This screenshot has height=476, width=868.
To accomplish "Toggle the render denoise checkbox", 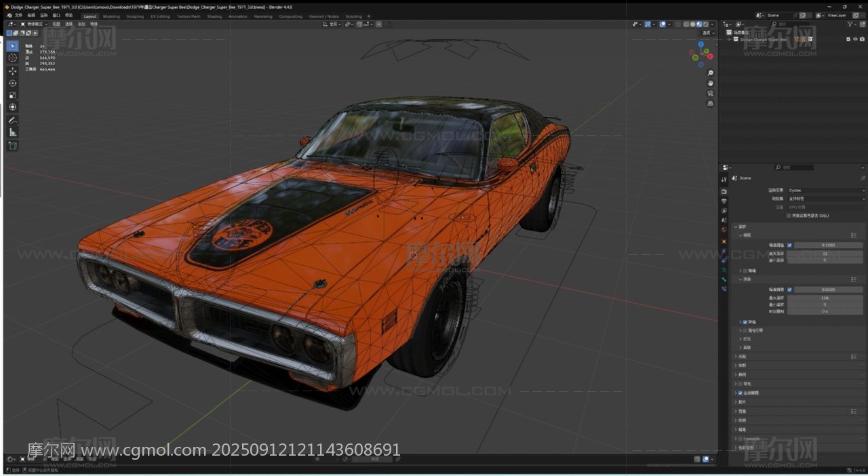I will 745,322.
